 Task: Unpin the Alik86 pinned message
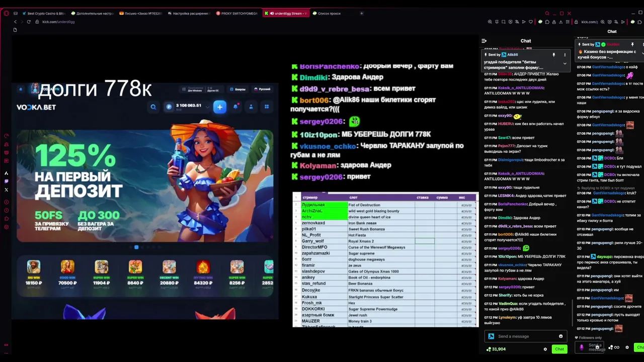pos(553,55)
